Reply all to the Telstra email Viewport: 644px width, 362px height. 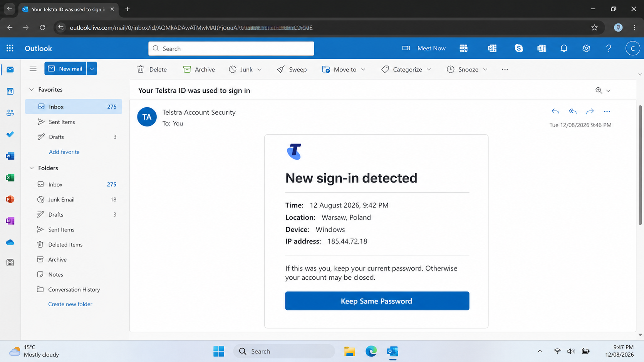coord(572,112)
